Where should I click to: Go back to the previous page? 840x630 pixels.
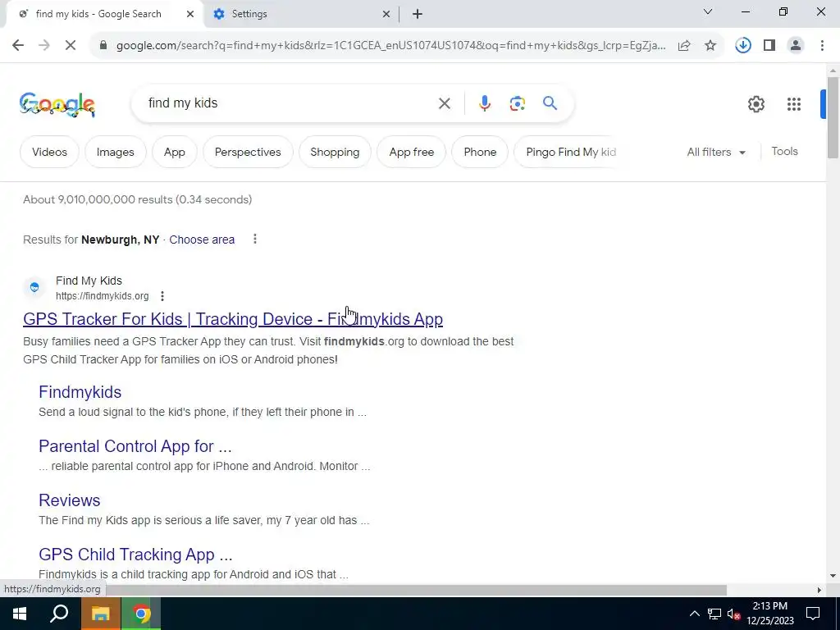[18, 46]
